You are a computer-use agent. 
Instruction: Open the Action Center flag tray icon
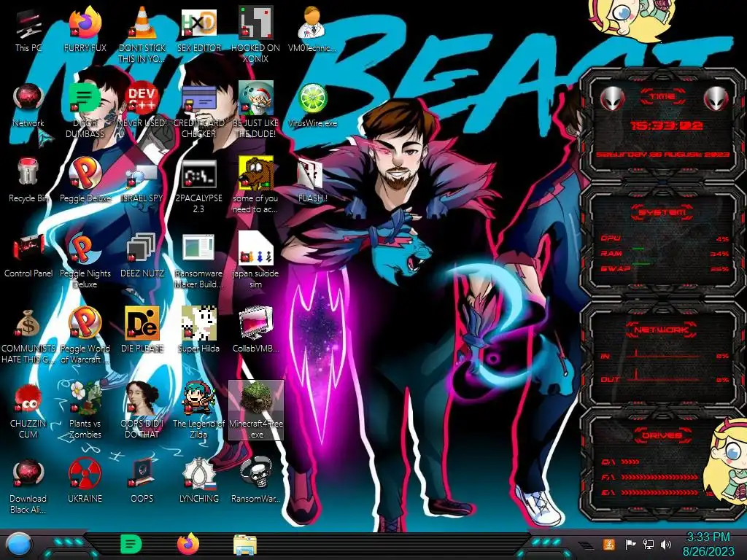[x=630, y=544]
